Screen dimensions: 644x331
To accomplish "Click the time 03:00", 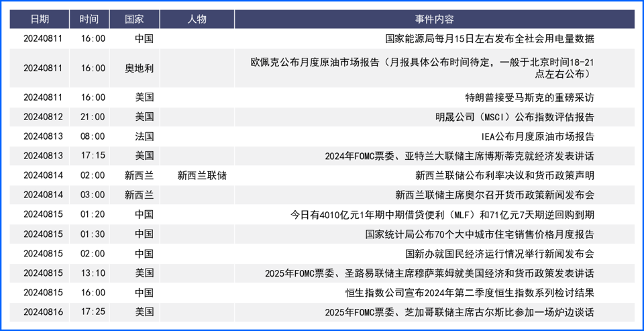I will pyautogui.click(x=93, y=195).
